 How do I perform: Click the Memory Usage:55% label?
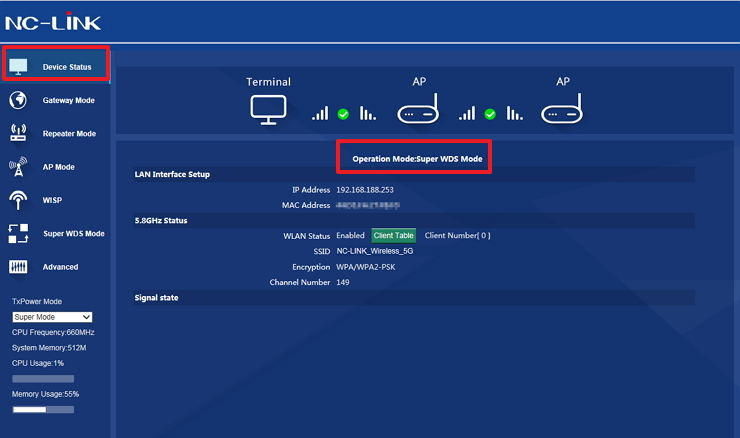45,394
